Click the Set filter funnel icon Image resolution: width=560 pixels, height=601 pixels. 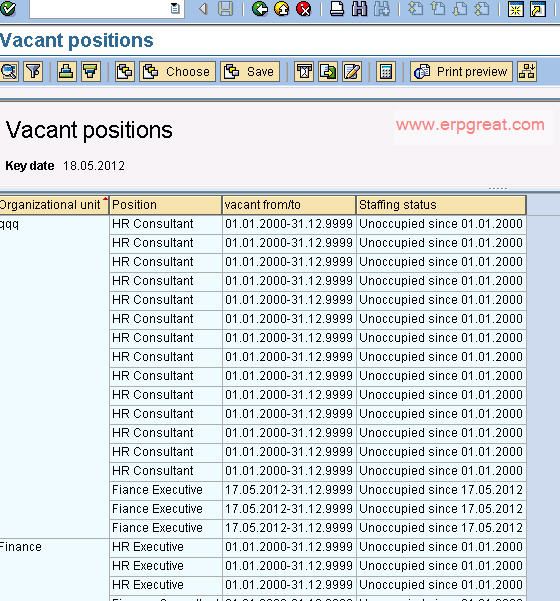click(33, 72)
